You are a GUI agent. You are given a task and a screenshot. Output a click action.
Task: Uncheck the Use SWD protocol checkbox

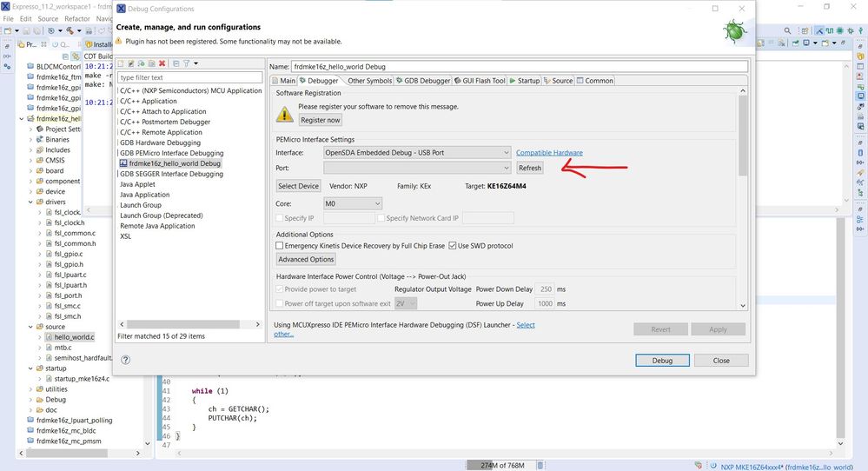tap(453, 246)
